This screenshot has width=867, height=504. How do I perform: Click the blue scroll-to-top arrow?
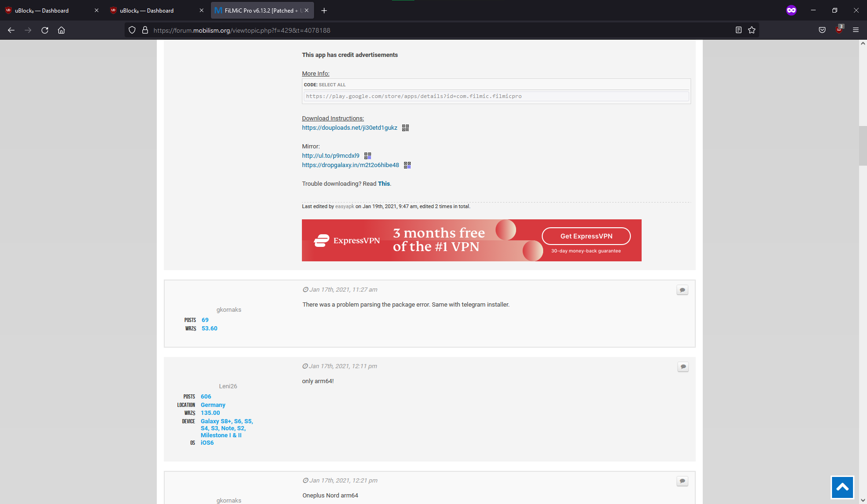click(842, 487)
